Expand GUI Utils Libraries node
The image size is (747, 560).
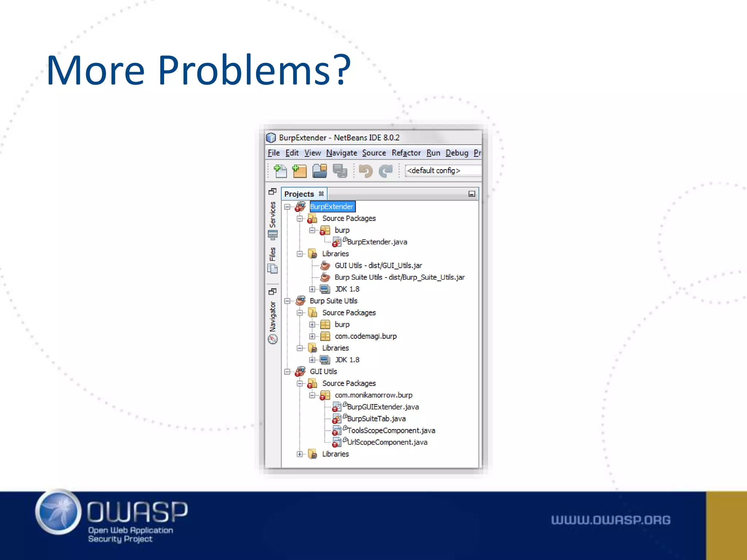coord(300,454)
